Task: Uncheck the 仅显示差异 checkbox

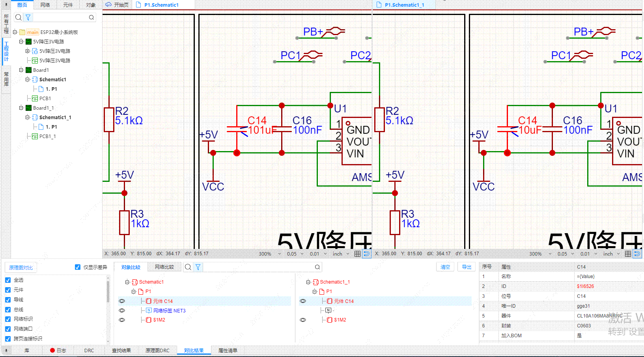Action: (78, 267)
